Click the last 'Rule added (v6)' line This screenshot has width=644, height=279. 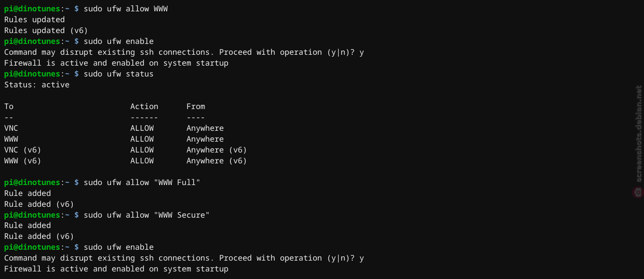pyautogui.click(x=39, y=237)
